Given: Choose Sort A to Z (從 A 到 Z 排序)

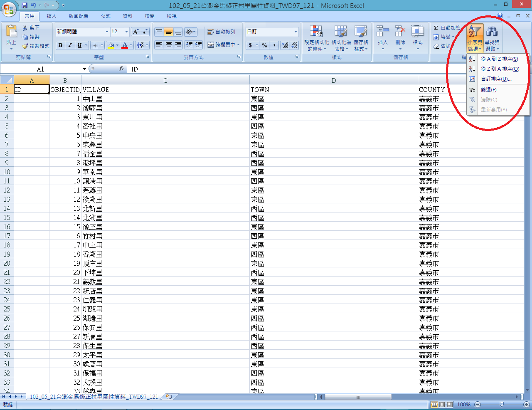Looking at the screenshot, I should (x=499, y=59).
